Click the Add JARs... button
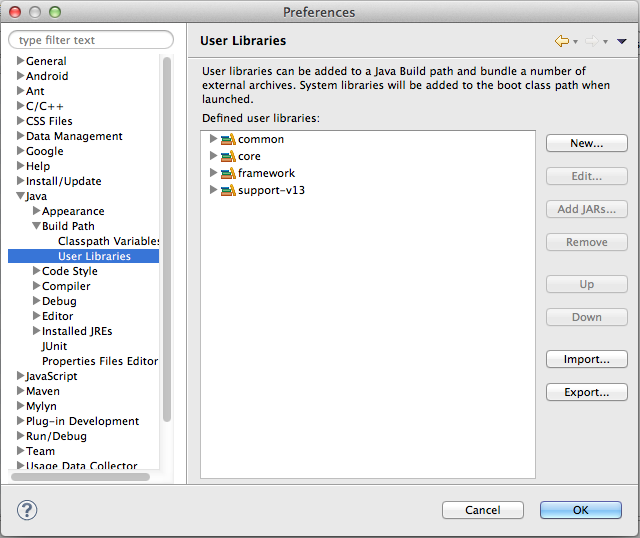The height and width of the screenshot is (538, 640). (587, 209)
